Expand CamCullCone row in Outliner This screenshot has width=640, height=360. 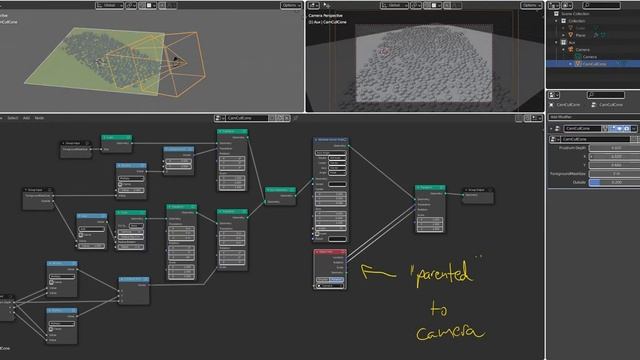click(570, 64)
